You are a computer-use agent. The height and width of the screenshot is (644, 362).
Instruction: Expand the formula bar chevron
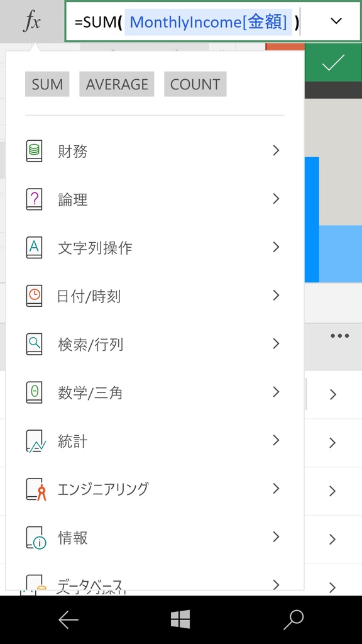click(x=336, y=21)
